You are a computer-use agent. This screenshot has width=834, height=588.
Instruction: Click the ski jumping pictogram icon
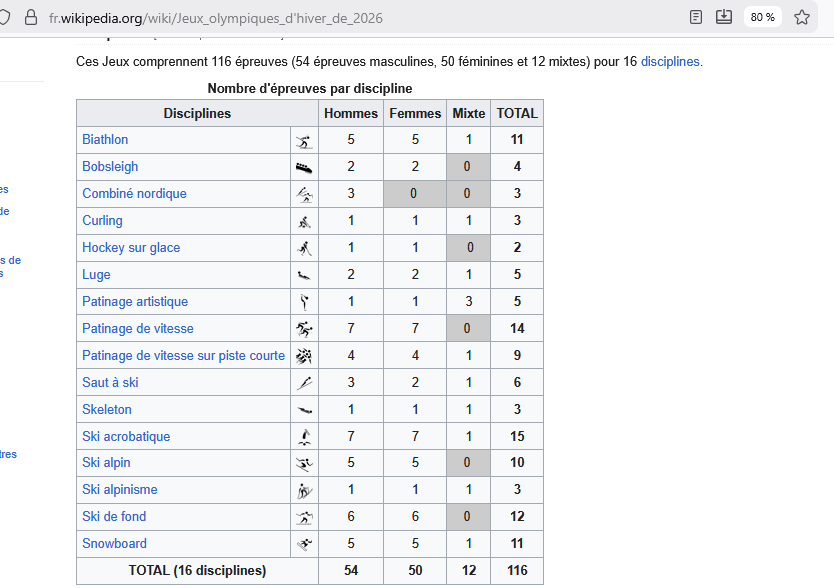[304, 383]
